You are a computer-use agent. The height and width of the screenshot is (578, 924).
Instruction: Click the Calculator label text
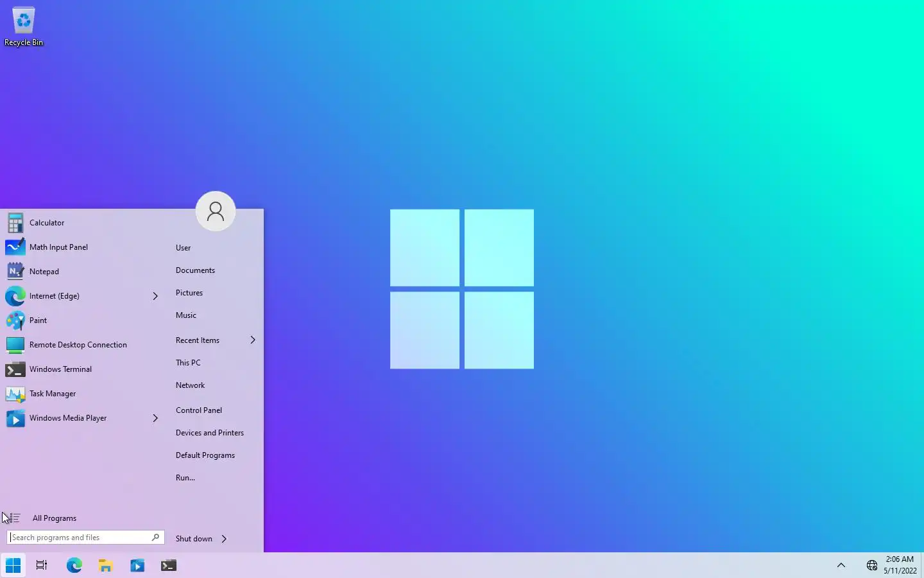[47, 223]
